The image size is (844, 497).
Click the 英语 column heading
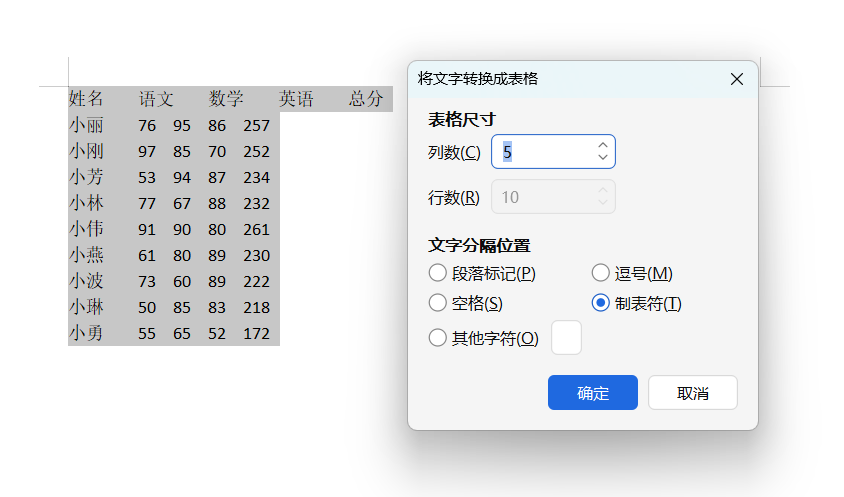tap(296, 99)
